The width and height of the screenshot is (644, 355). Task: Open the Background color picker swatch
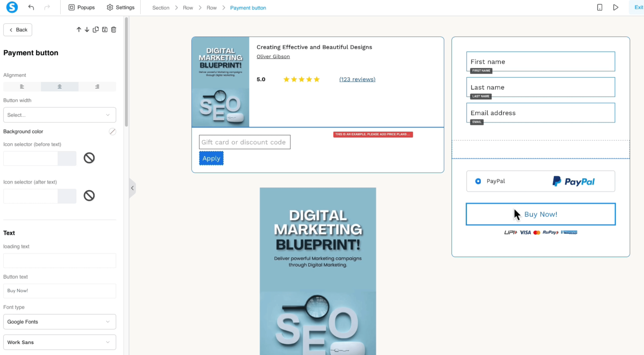tap(112, 131)
